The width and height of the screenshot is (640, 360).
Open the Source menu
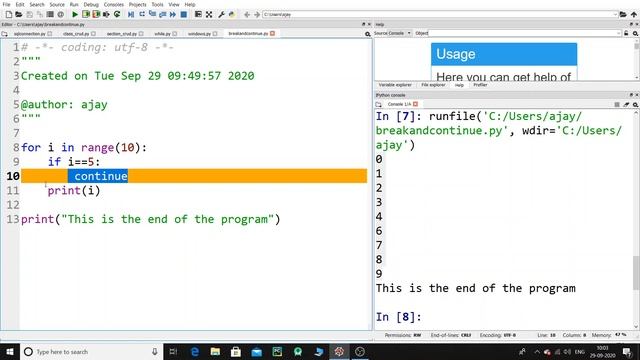[57, 4]
